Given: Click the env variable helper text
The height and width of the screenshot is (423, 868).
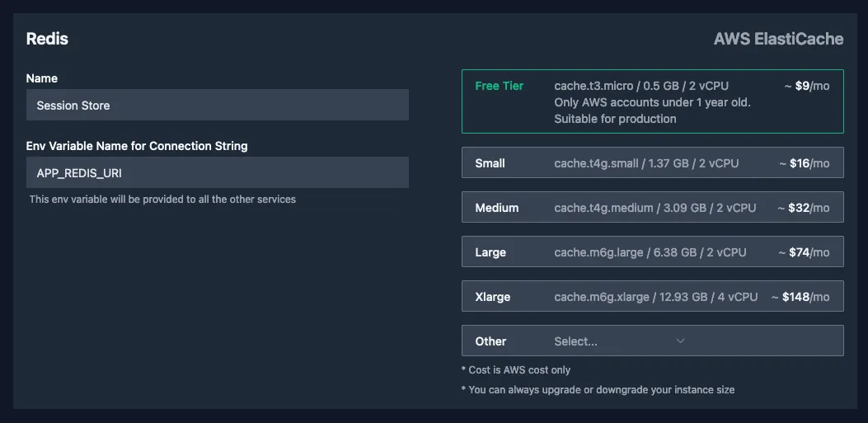Looking at the screenshot, I should (x=162, y=200).
